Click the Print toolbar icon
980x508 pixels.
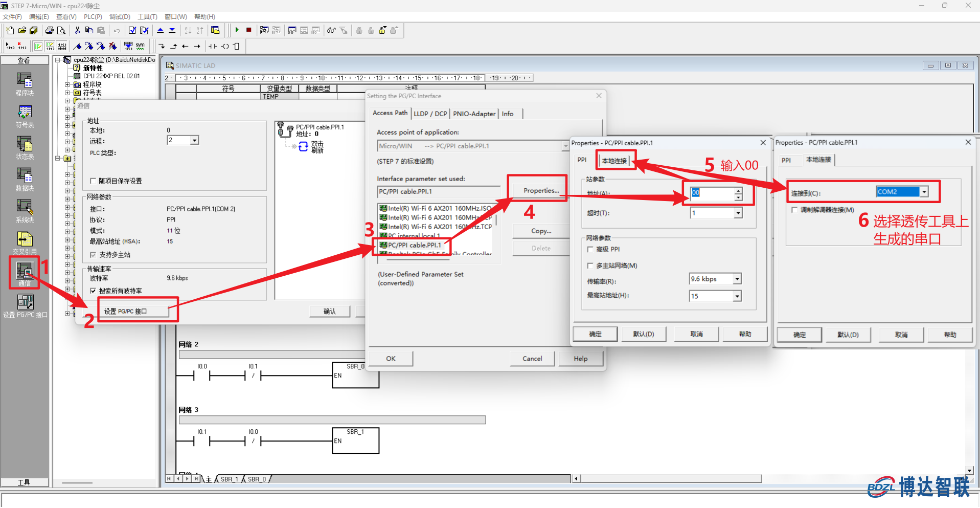point(50,30)
